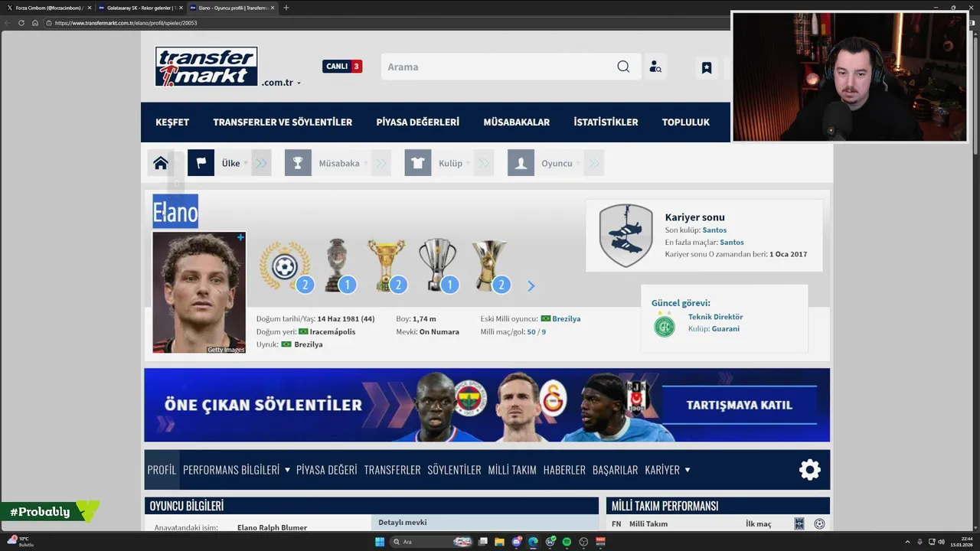The width and height of the screenshot is (980, 551).
Task: Expand the Oyuncu selector dropdown
Action: 559,163
